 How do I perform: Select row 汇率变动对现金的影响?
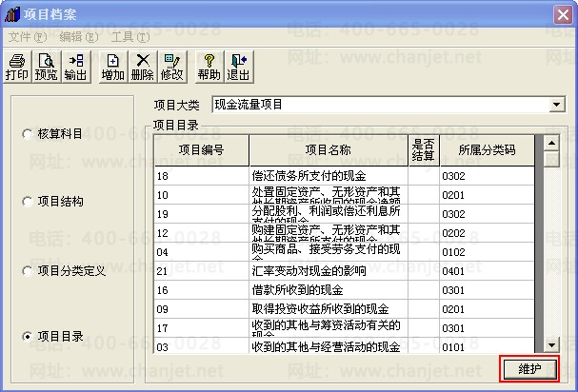(345, 271)
